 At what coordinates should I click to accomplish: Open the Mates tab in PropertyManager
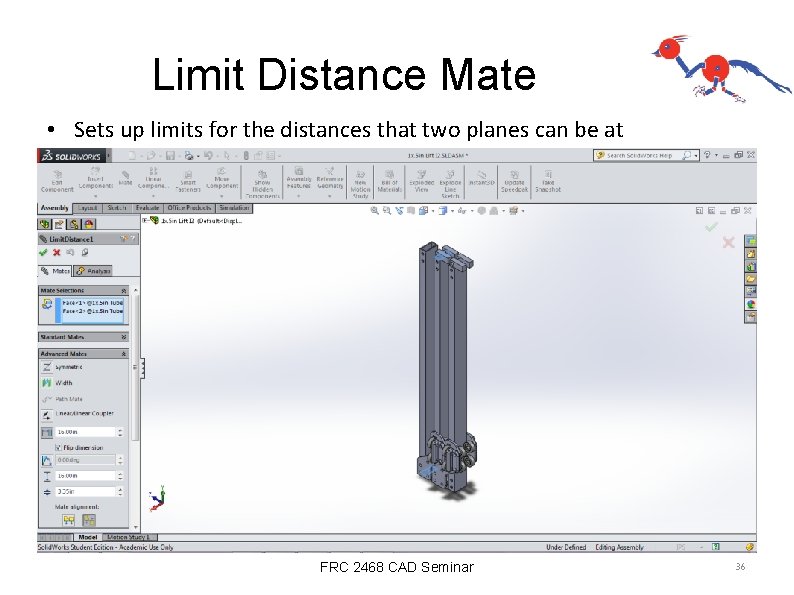56,271
